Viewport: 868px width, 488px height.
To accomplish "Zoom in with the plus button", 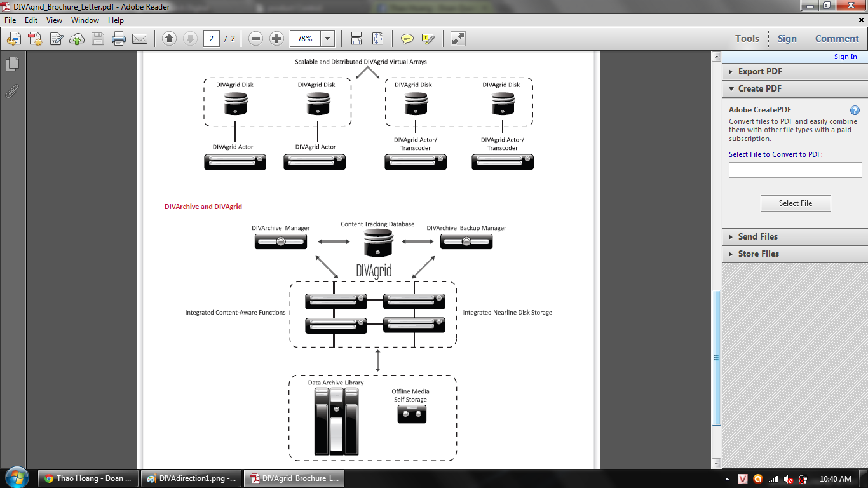I will coord(276,39).
